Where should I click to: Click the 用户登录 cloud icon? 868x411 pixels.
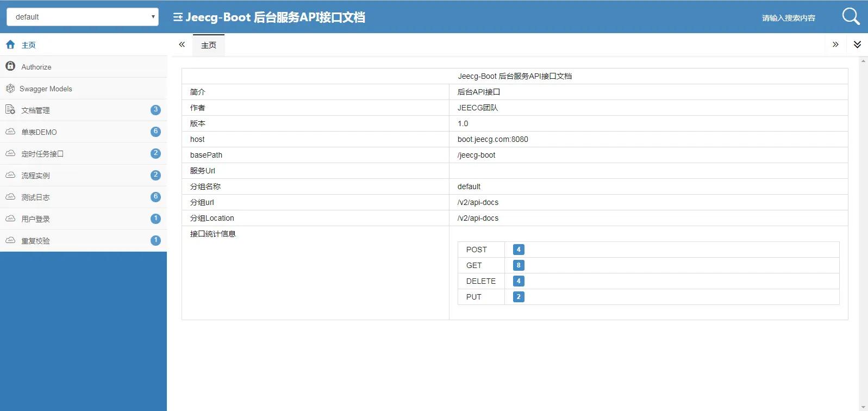[10, 219]
